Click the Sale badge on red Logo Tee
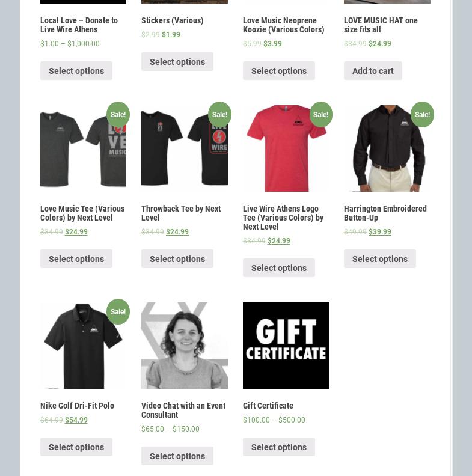Screen dimensions: 472x476 coord(320,114)
